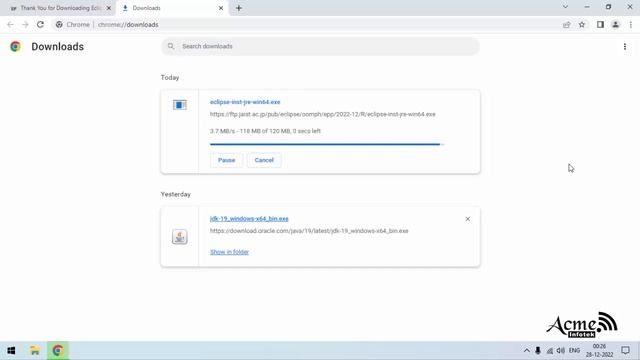Reload the downloads page
The width and height of the screenshot is (640, 360).
[40, 24]
